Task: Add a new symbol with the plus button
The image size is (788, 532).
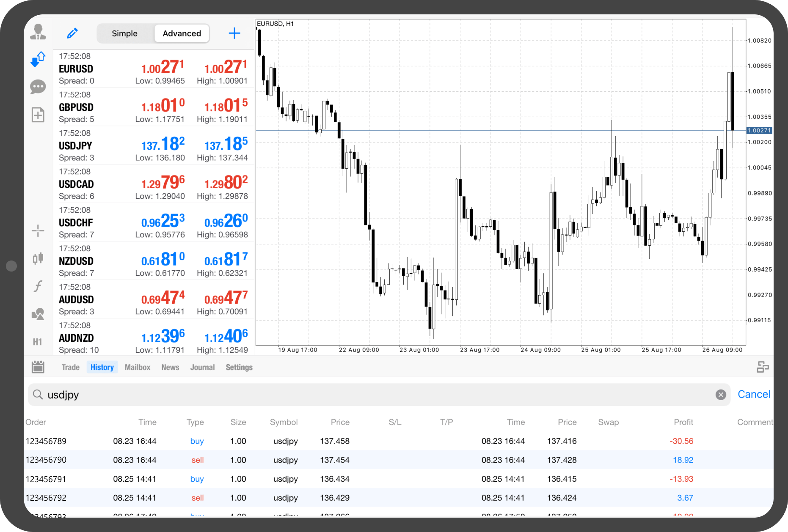Action: coord(234,33)
